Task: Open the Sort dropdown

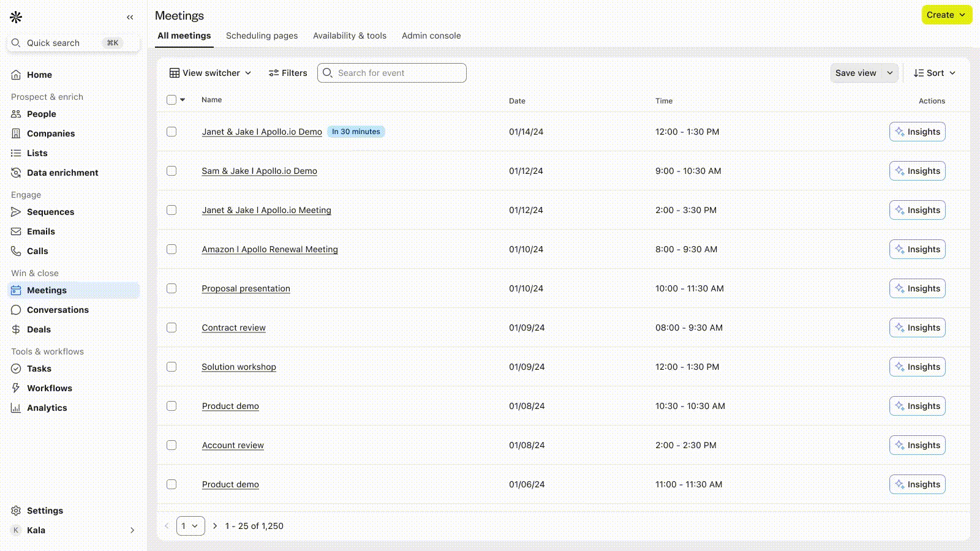Action: point(934,73)
